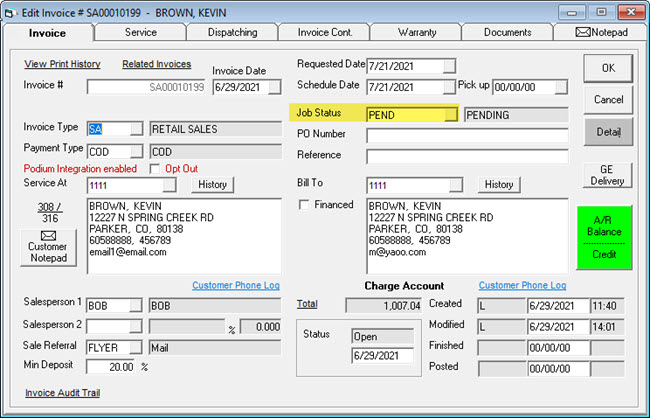650x418 pixels.
Task: Open Bill To History button
Action: [499, 185]
